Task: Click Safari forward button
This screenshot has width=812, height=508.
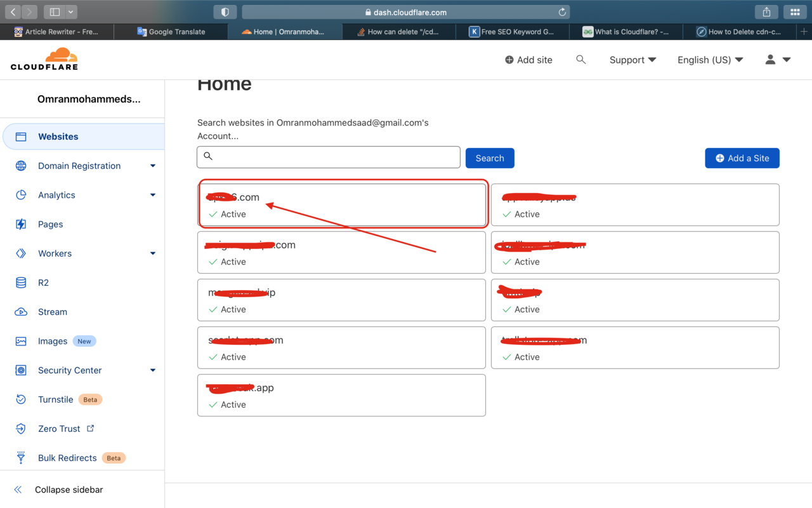Action: [x=29, y=11]
